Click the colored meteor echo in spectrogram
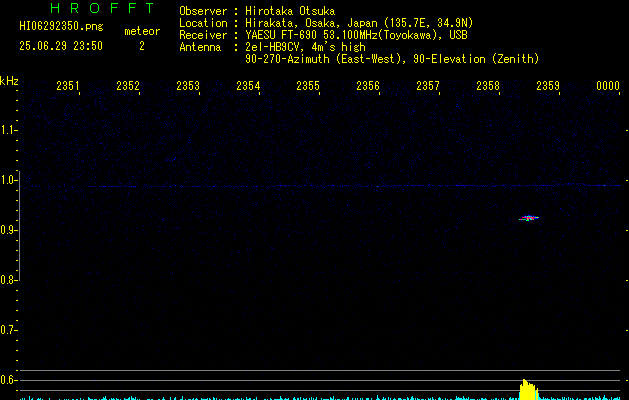The image size is (629, 400). [x=529, y=218]
